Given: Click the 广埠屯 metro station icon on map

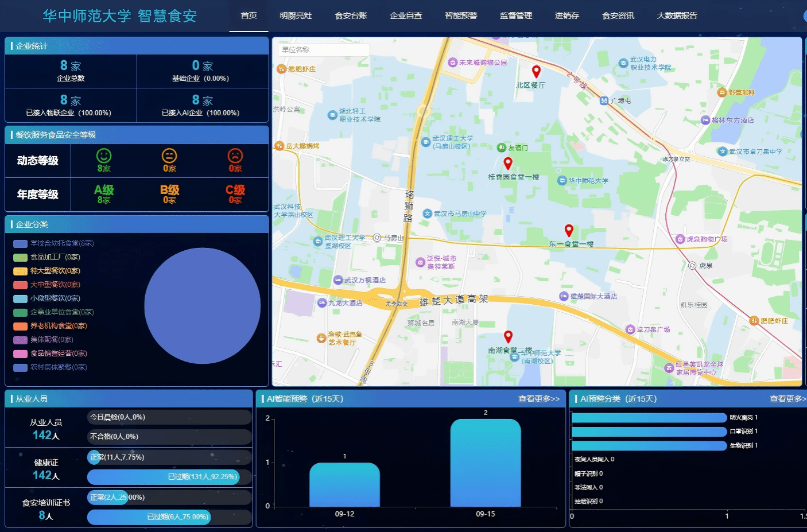Looking at the screenshot, I should (604, 100).
